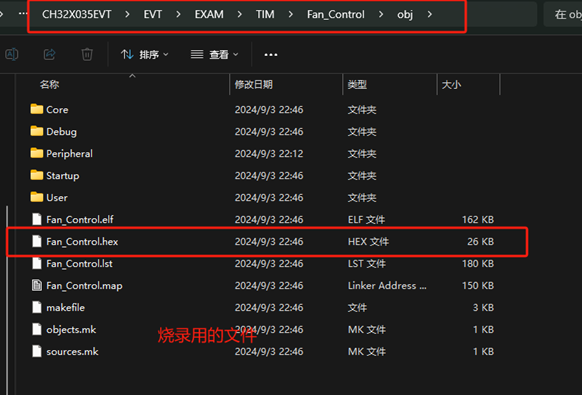The height and width of the screenshot is (395, 582).
Task: Click the Startup folder name
Action: pyautogui.click(x=63, y=176)
